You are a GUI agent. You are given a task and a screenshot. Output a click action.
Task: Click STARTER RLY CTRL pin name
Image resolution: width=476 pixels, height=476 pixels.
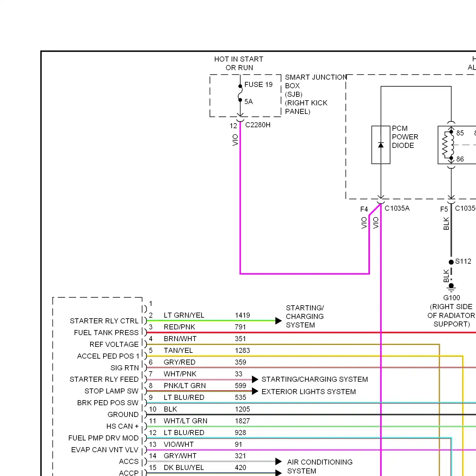pos(104,321)
